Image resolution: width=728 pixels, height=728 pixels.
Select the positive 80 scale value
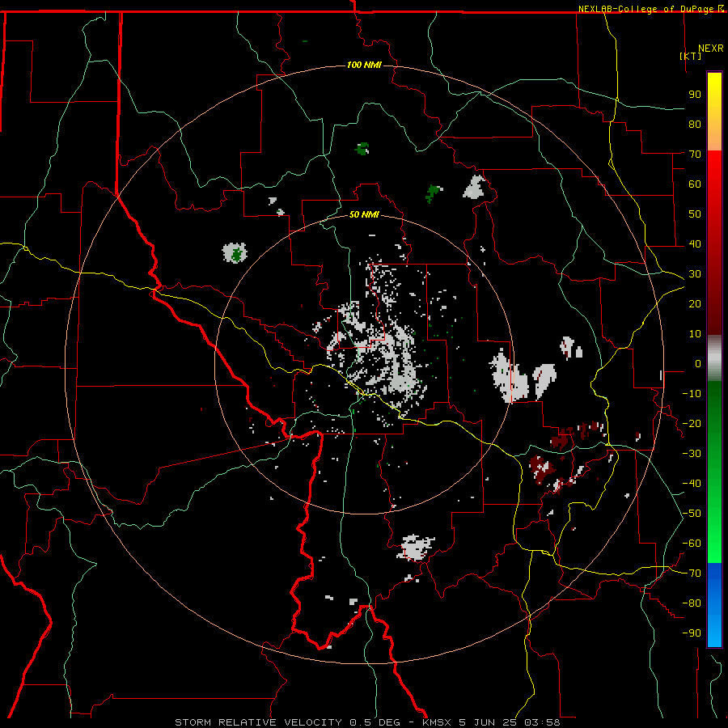(695, 125)
